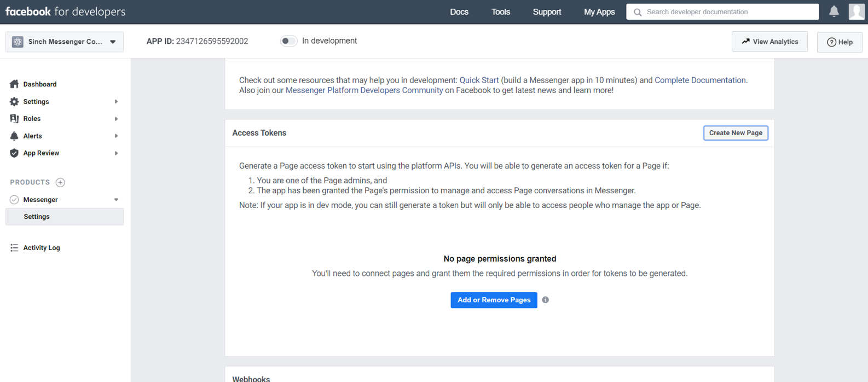Click the Sinch Messenger app icon
This screenshot has height=382, width=868.
[x=18, y=42]
